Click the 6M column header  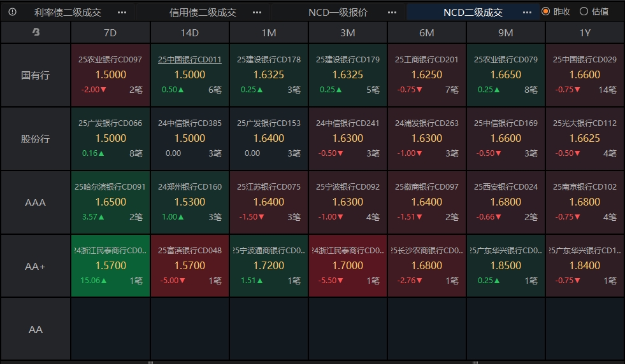[x=427, y=32]
